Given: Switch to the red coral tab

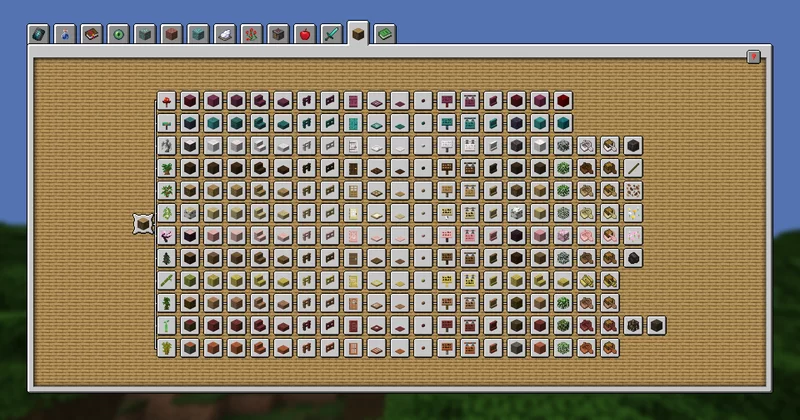Looking at the screenshot, I should coord(250,34).
